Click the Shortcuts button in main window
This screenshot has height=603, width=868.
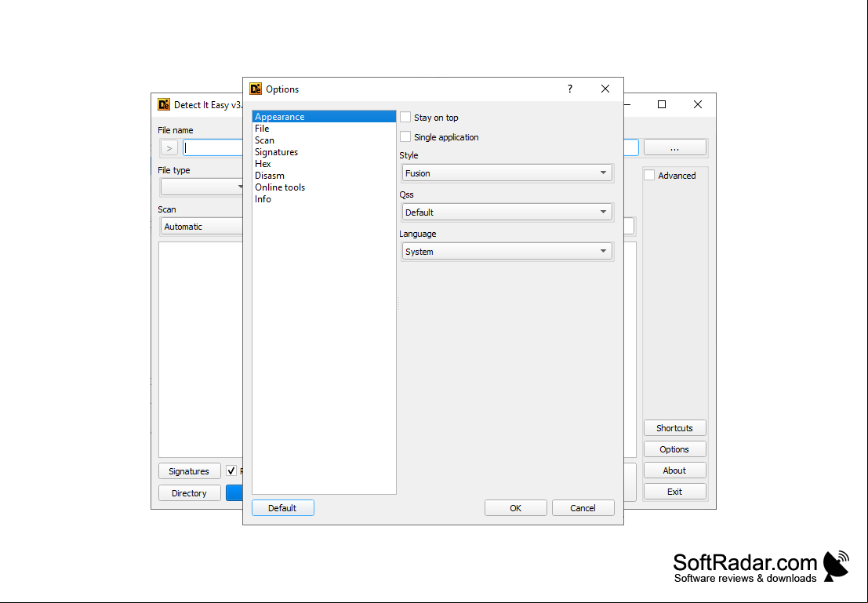tap(675, 428)
